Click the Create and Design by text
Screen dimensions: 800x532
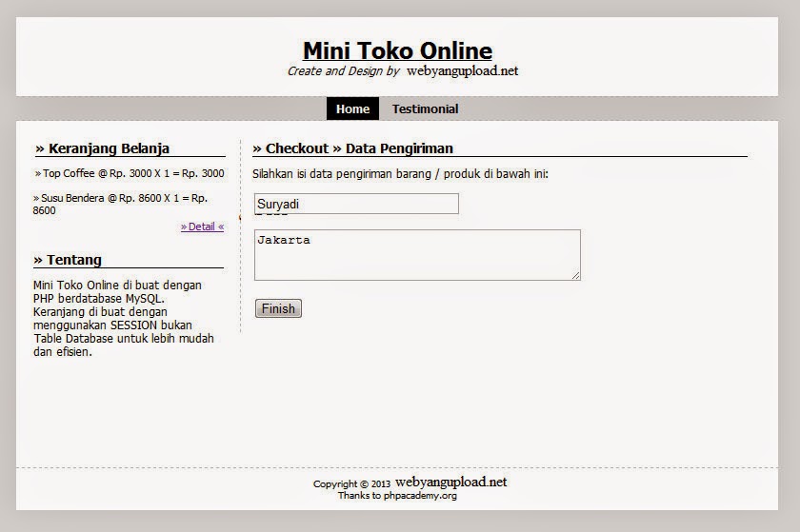pyautogui.click(x=343, y=70)
